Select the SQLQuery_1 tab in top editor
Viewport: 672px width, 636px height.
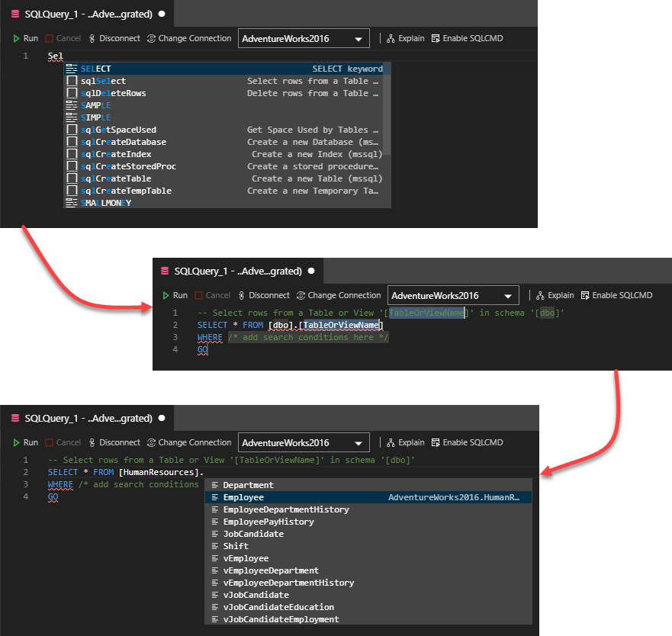(88, 14)
